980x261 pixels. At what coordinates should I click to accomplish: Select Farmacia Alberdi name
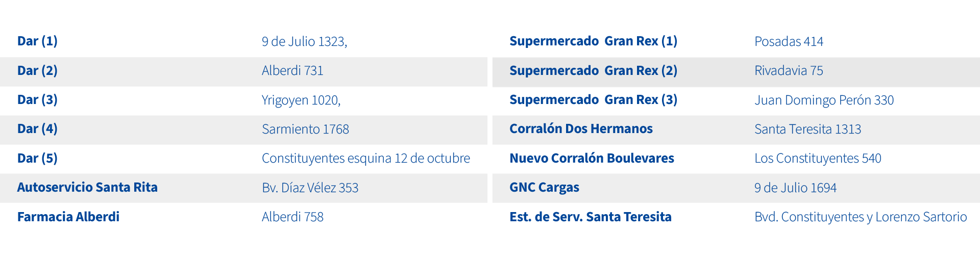pyautogui.click(x=68, y=217)
